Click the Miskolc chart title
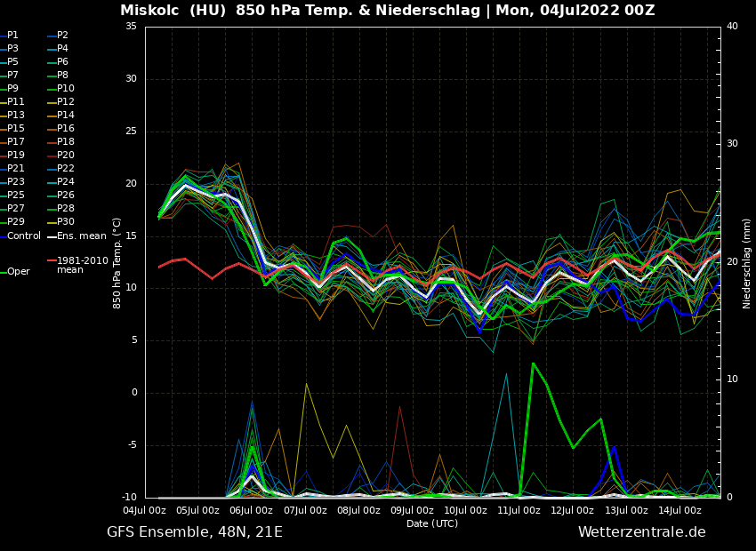 click(x=387, y=11)
